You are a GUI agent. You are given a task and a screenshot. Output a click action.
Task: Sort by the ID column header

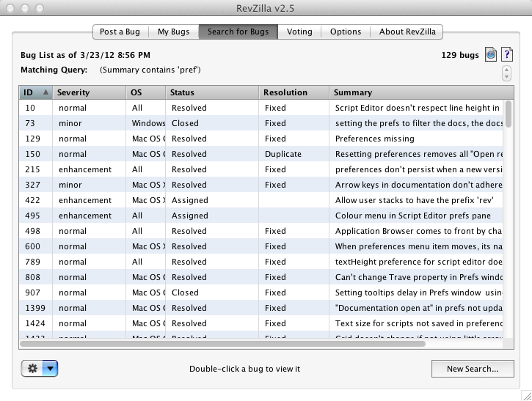(x=36, y=92)
